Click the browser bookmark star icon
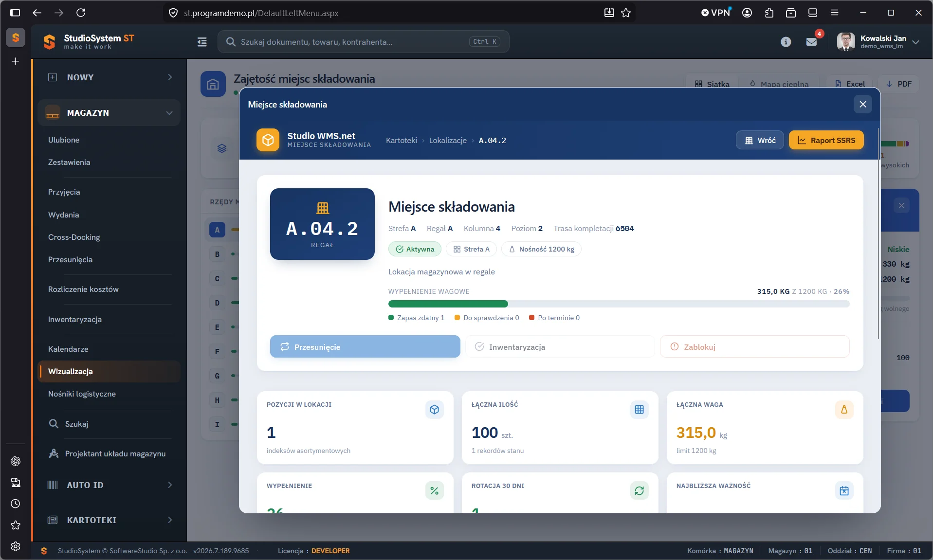Viewport: 933px width, 560px height. coord(626,13)
